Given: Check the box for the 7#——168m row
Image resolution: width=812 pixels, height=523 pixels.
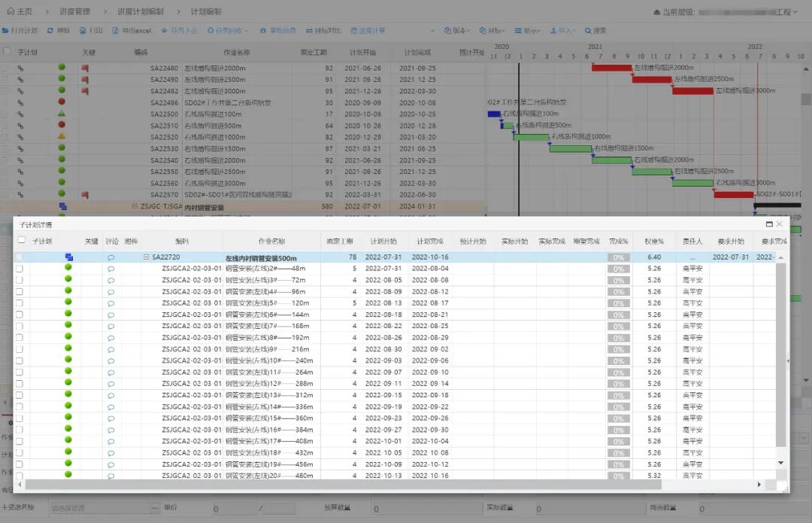Looking at the screenshot, I should click(x=19, y=327).
